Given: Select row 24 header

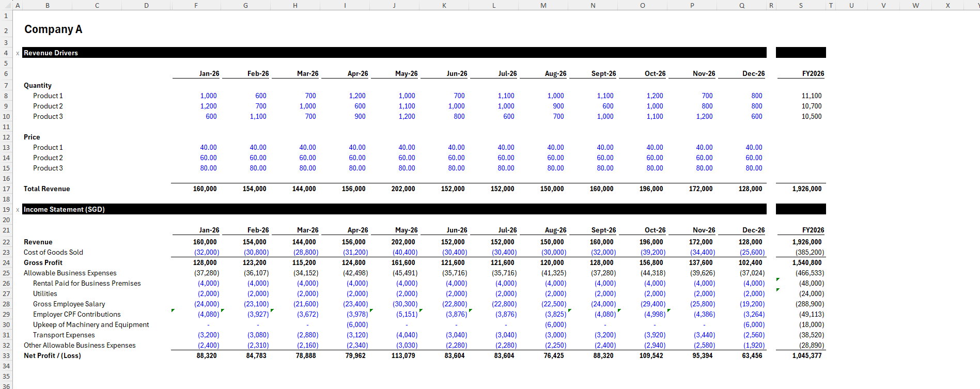Looking at the screenshot, I should pyautogui.click(x=6, y=262).
